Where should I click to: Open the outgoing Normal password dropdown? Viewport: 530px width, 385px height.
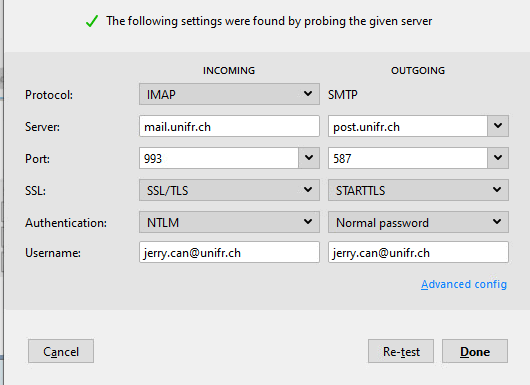[418, 222]
